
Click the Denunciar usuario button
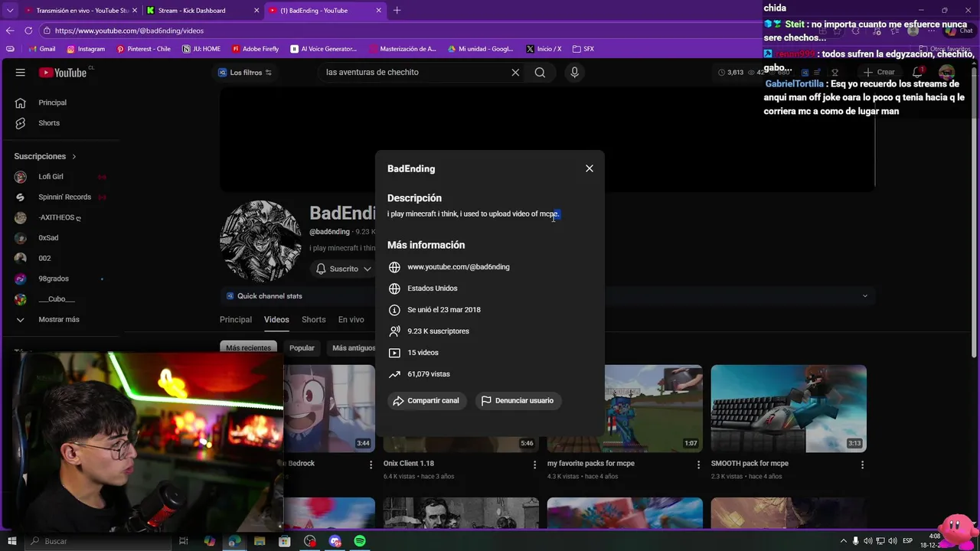(x=518, y=401)
